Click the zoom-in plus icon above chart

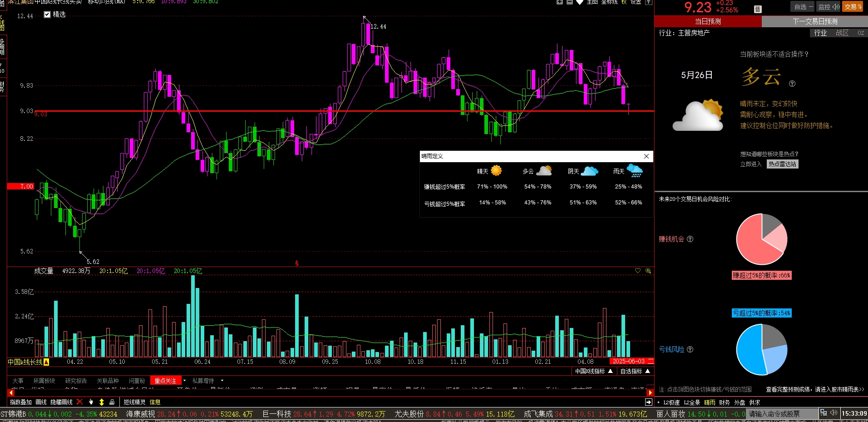point(560,2)
